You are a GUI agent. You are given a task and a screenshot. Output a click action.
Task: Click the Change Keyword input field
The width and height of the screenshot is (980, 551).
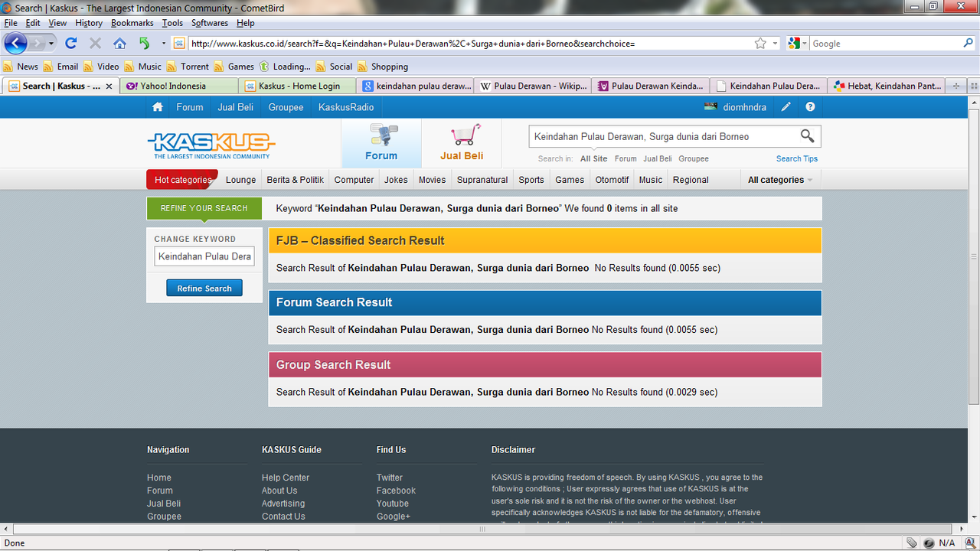(x=204, y=256)
